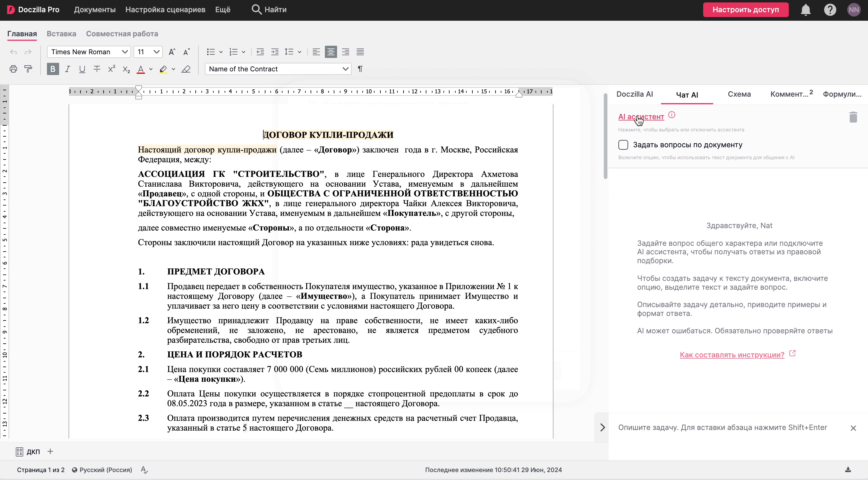
Task: Justify text alignment
Action: click(360, 52)
